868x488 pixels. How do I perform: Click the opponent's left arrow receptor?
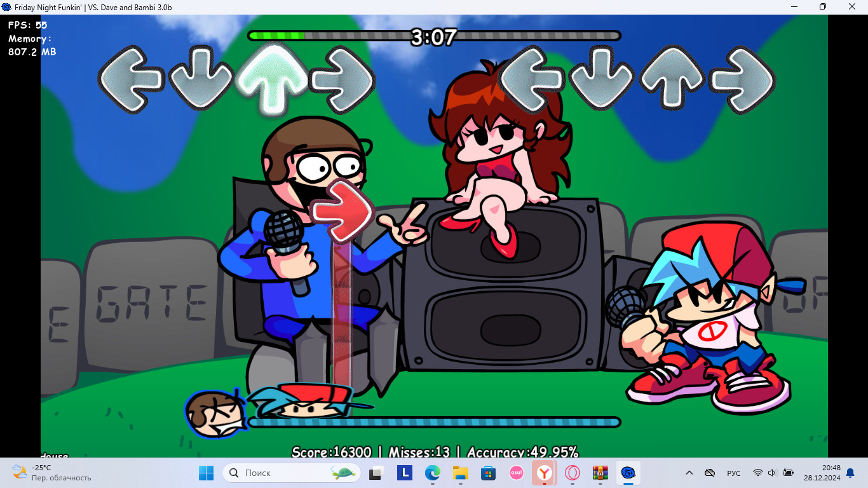(x=130, y=80)
